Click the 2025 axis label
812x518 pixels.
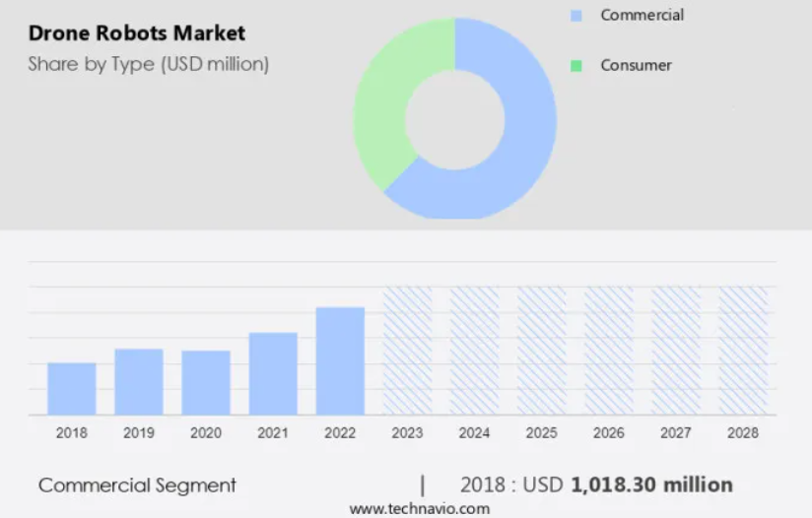pos(542,432)
